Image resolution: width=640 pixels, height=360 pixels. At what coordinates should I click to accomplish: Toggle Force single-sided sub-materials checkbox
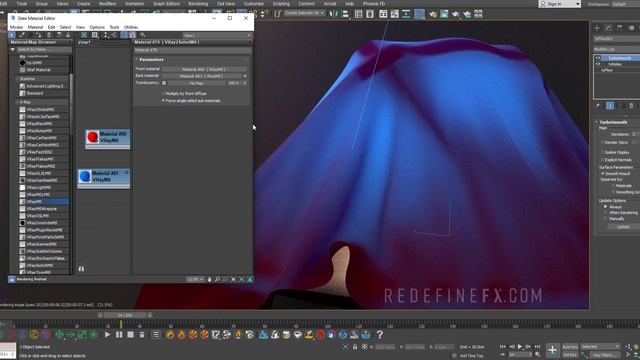[163, 100]
